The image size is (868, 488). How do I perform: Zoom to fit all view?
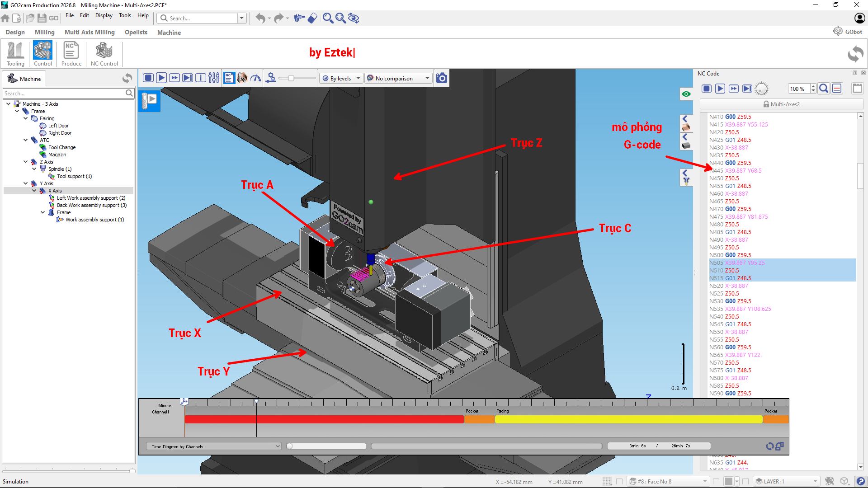(340, 18)
